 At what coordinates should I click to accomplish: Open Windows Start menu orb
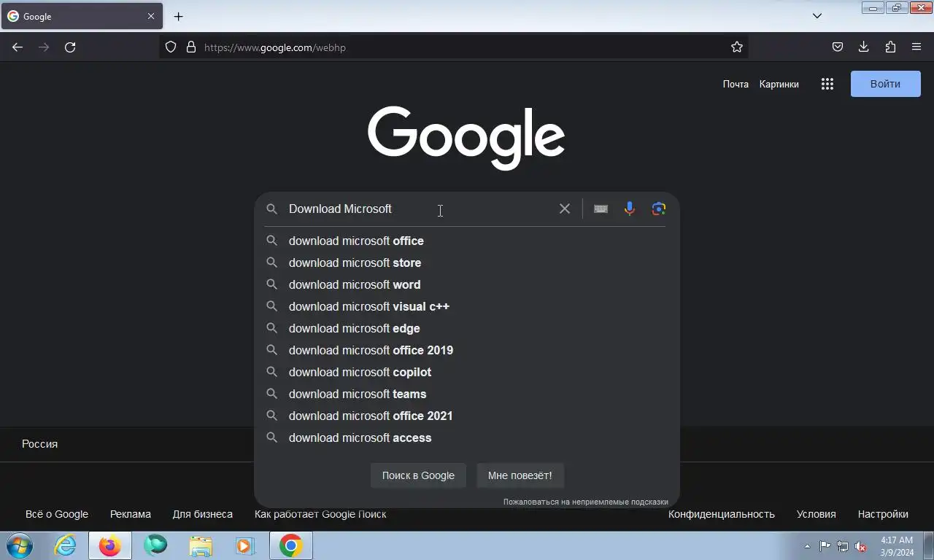coord(20,545)
